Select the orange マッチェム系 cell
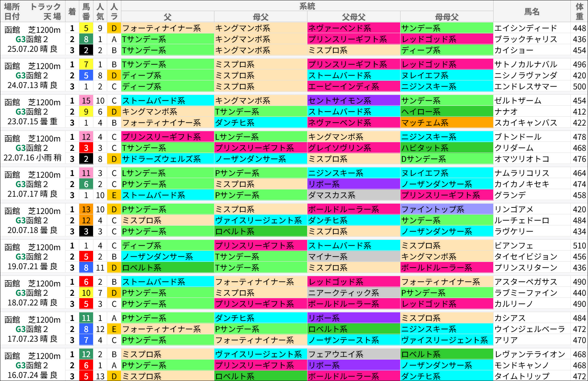The image size is (588, 381). pos(447,123)
